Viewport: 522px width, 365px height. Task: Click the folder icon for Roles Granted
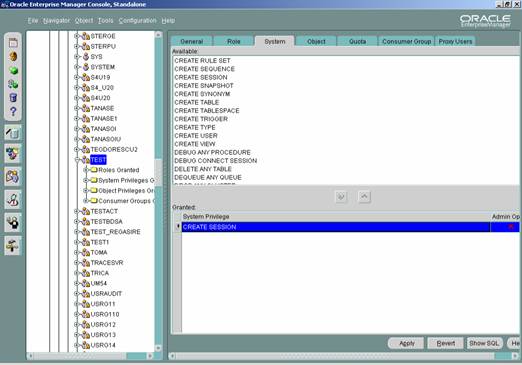94,170
